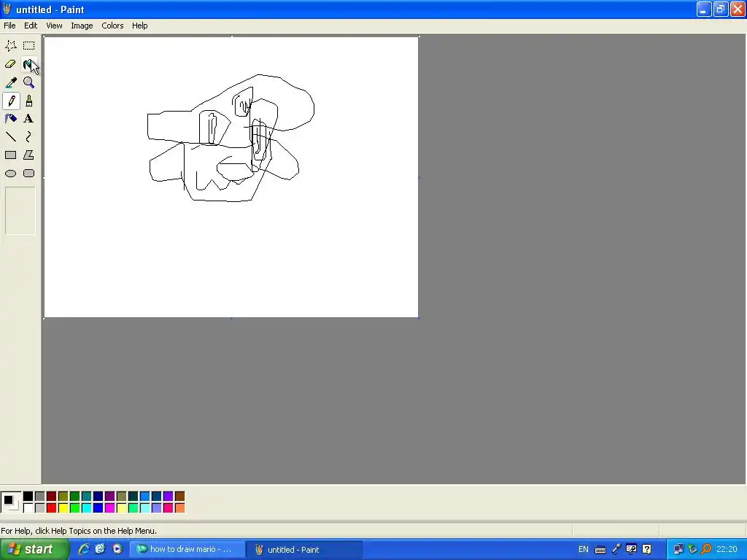Select the Magnifier tool

[29, 82]
